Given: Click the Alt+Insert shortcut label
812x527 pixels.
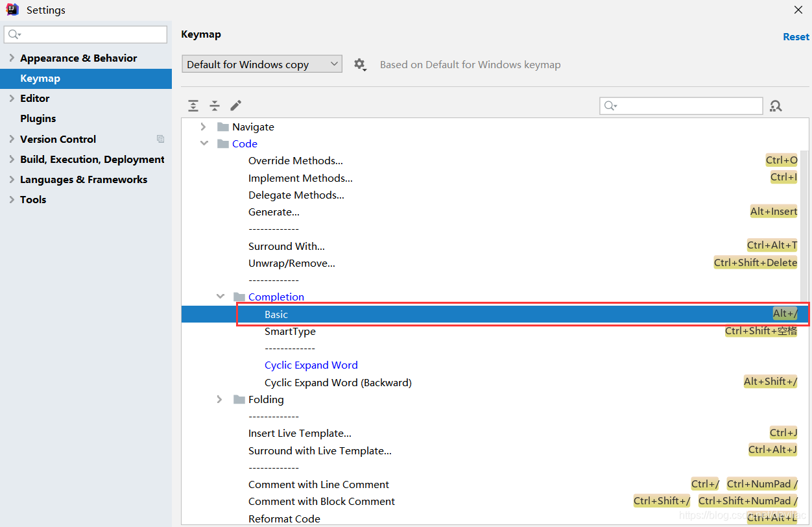Looking at the screenshot, I should tap(774, 211).
